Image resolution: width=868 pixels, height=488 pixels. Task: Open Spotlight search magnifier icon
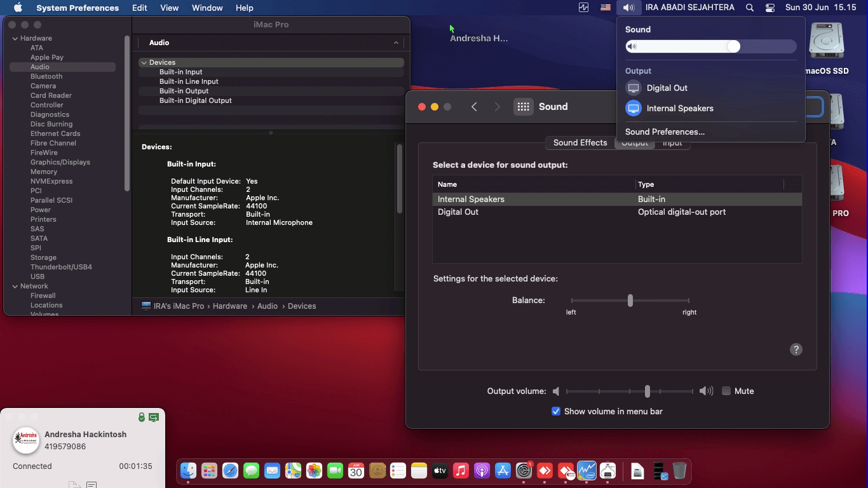coord(750,8)
